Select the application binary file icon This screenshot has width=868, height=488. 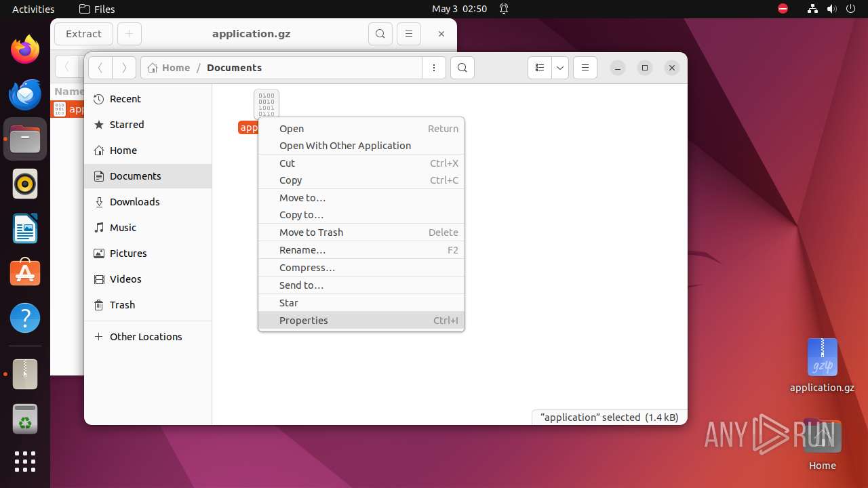267,104
